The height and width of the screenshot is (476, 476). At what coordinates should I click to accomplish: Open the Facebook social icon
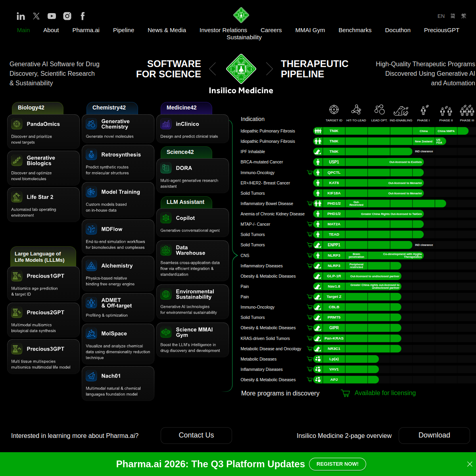click(83, 16)
